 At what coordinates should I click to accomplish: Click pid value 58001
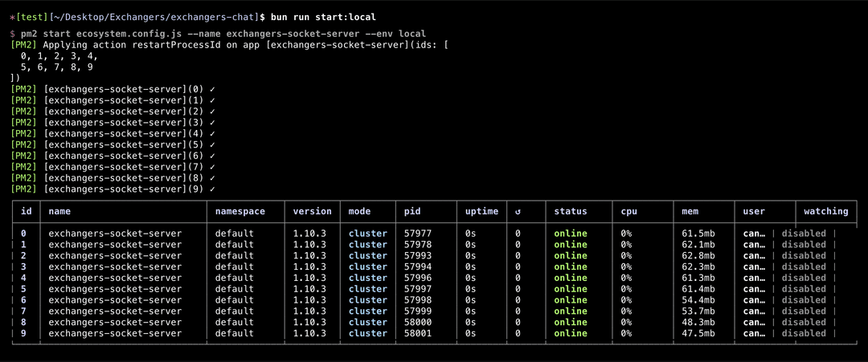[x=418, y=333]
